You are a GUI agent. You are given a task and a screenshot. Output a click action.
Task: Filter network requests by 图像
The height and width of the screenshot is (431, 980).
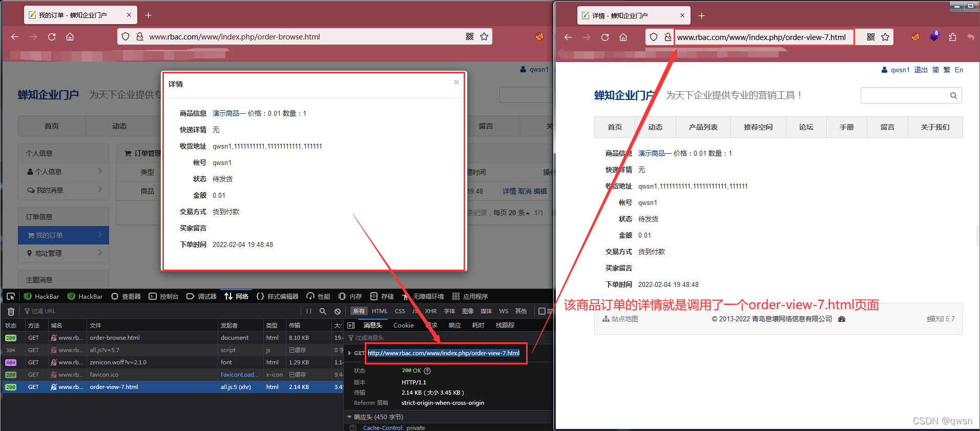468,311
